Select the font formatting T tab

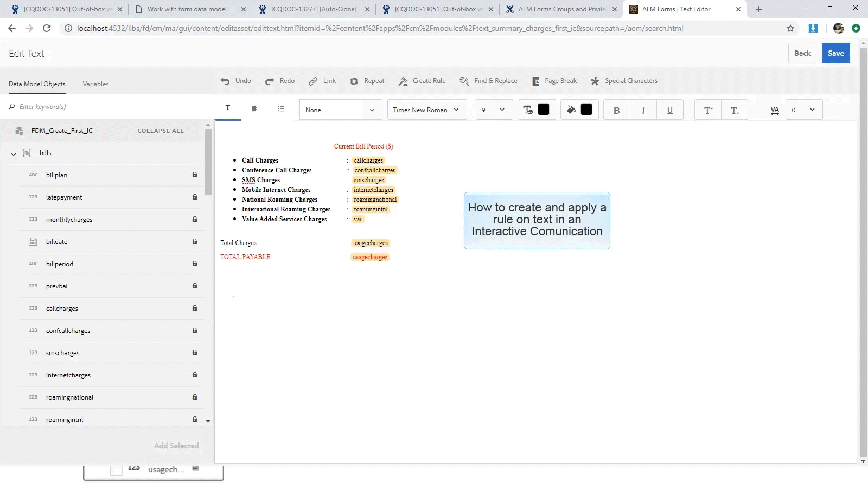click(228, 108)
